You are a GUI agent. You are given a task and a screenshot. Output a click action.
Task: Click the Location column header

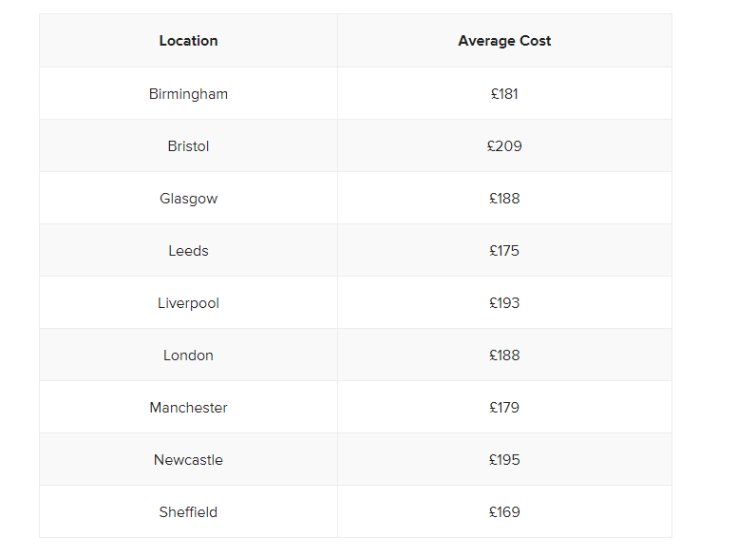coord(188,41)
